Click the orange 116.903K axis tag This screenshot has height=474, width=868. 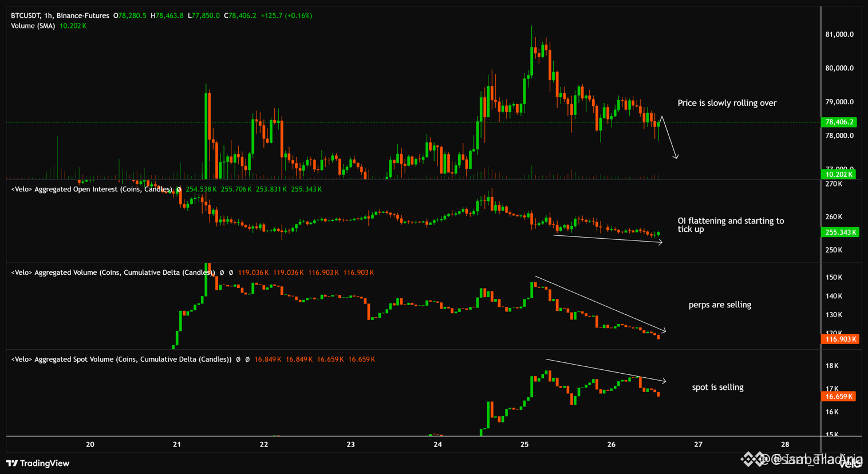point(840,339)
